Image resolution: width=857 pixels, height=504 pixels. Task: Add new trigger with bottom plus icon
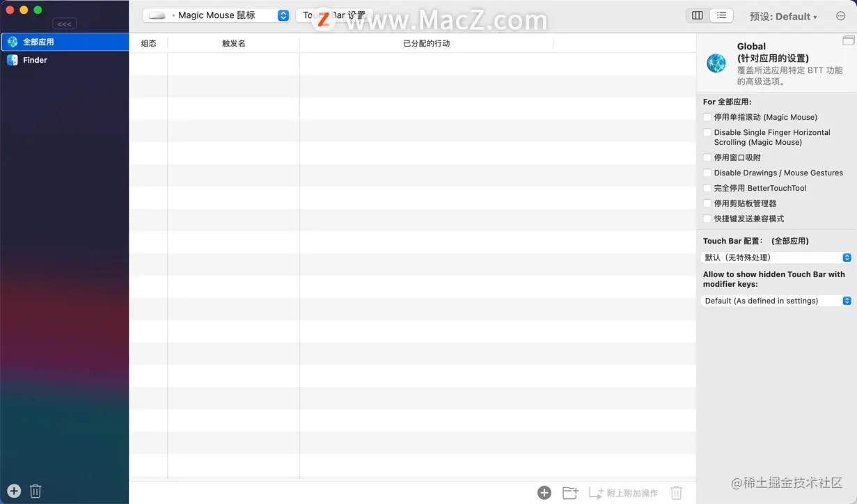(544, 493)
